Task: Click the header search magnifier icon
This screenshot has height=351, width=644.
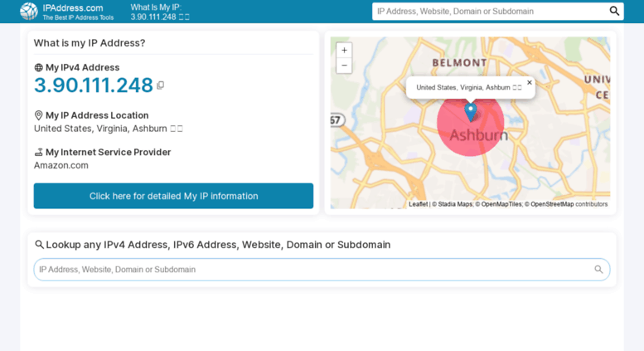Action: point(614,11)
